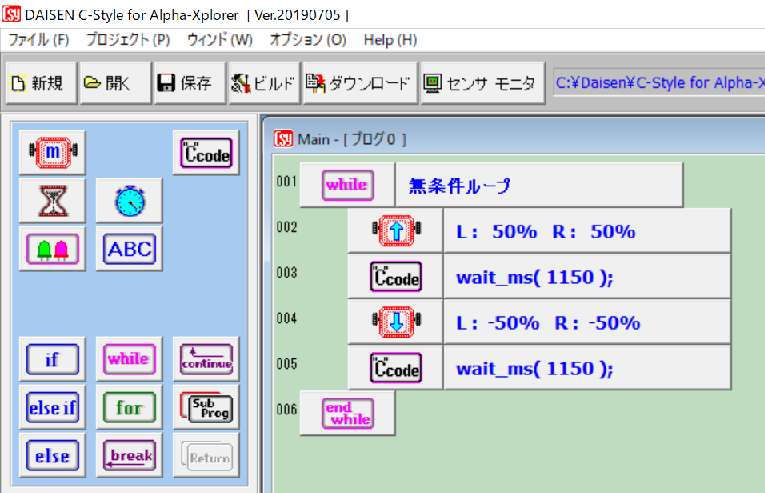This screenshot has height=493, width=765.
Task: Click line number 002
Action: [x=286, y=227]
